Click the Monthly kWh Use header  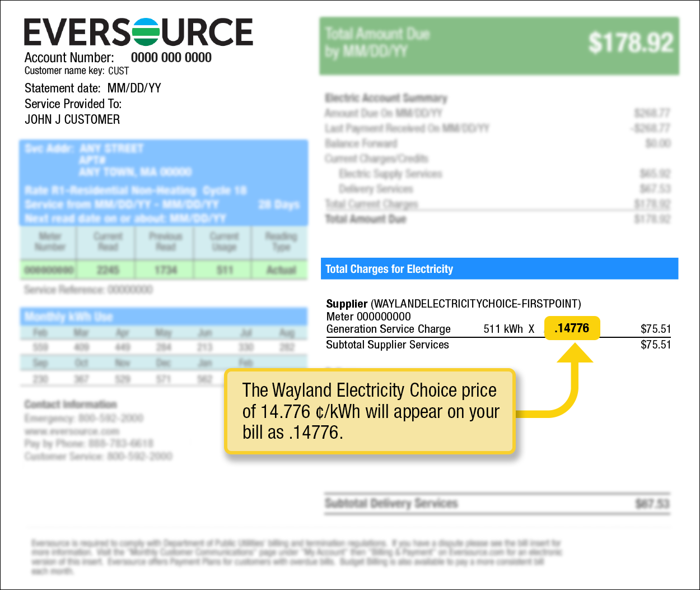click(164, 317)
